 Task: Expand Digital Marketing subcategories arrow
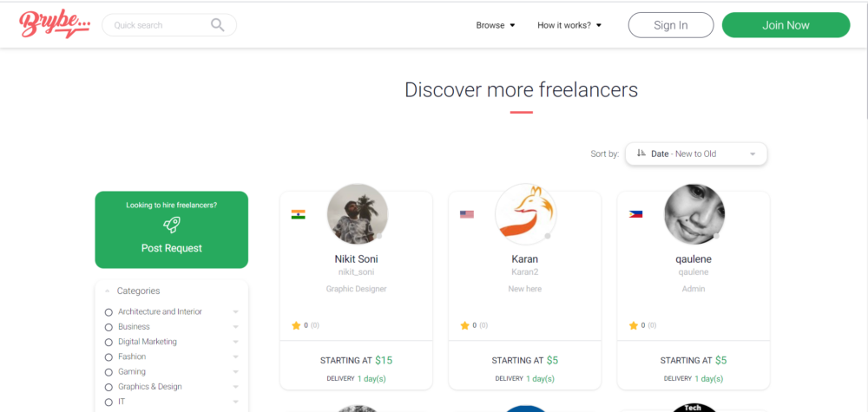pyautogui.click(x=236, y=342)
